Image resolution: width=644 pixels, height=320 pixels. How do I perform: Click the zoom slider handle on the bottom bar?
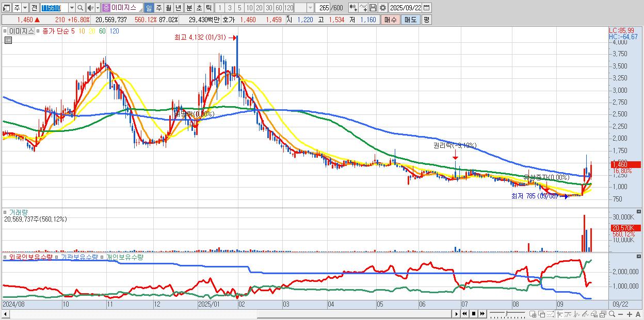pyautogui.click(x=506, y=313)
